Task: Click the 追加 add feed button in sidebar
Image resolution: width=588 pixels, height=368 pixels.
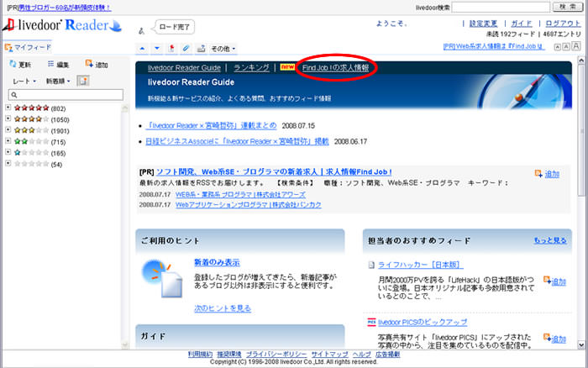Action: click(97, 64)
